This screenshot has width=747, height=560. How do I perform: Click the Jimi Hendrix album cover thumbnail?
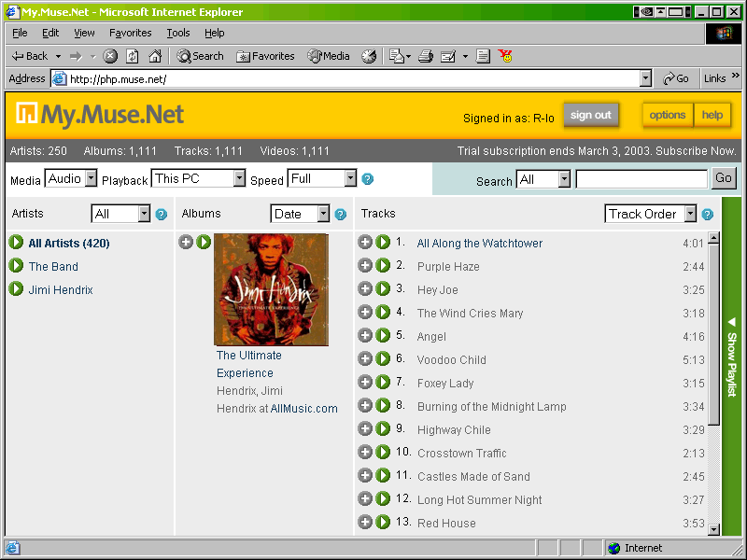click(x=271, y=289)
